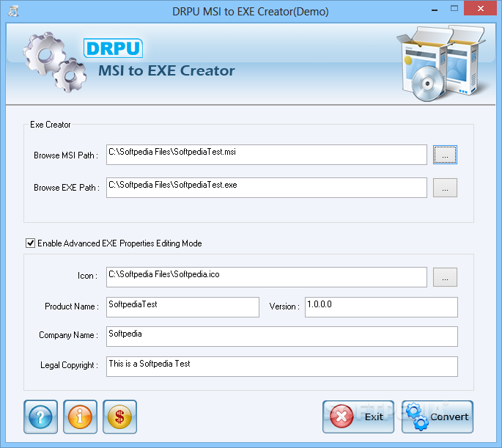Click the software boxes and disc banner image

[x=441, y=63]
